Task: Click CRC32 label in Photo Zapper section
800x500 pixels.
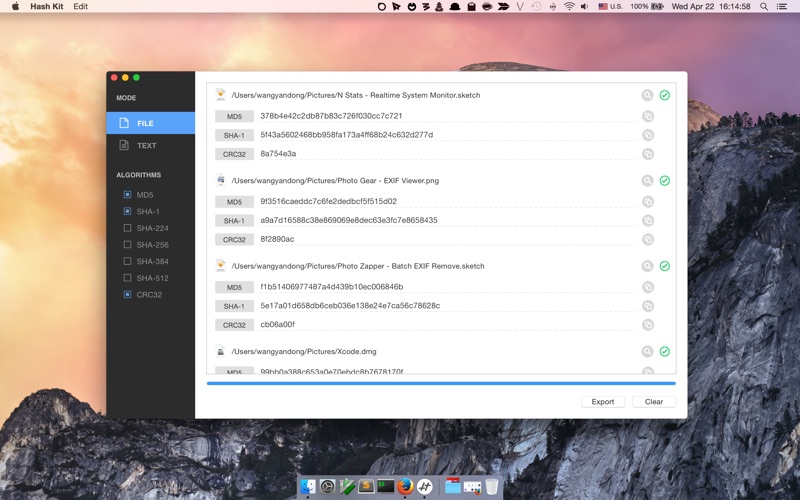Action: coord(234,325)
